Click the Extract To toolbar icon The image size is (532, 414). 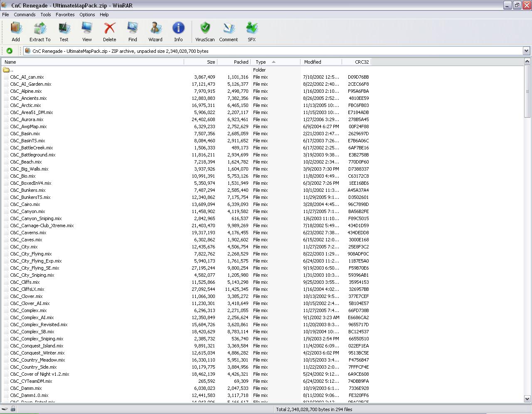[x=40, y=32]
